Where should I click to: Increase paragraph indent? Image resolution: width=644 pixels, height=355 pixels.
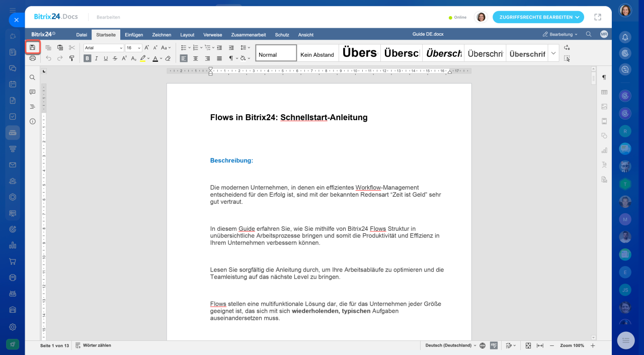point(231,48)
